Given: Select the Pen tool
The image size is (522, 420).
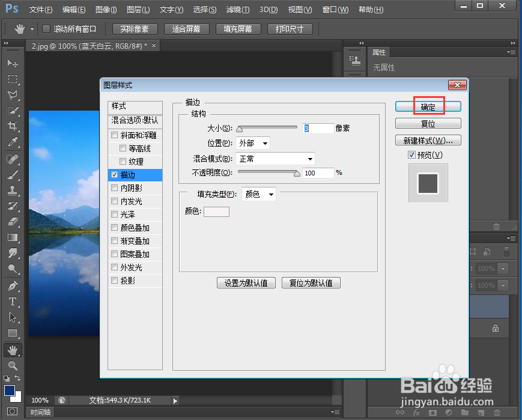Looking at the screenshot, I should [x=13, y=286].
